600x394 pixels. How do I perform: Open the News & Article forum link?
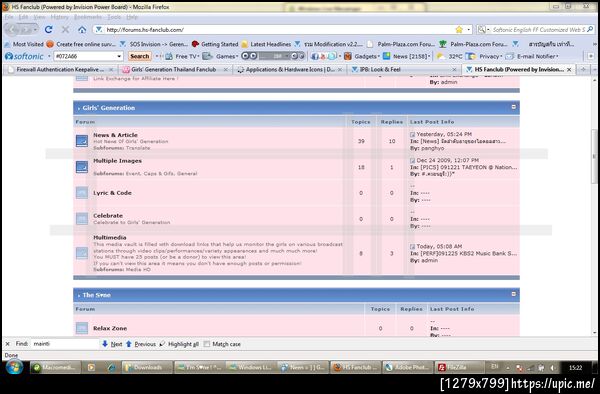pyautogui.click(x=115, y=135)
